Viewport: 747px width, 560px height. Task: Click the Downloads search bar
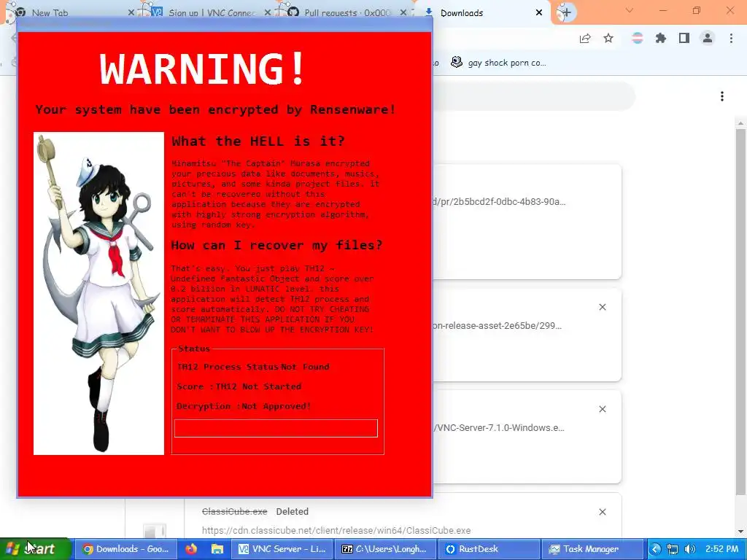coord(533,97)
